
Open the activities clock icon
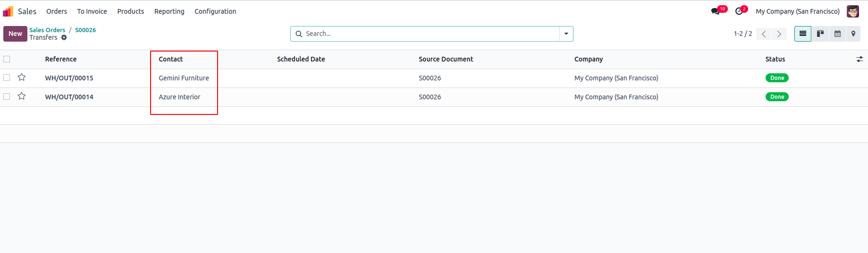(739, 11)
